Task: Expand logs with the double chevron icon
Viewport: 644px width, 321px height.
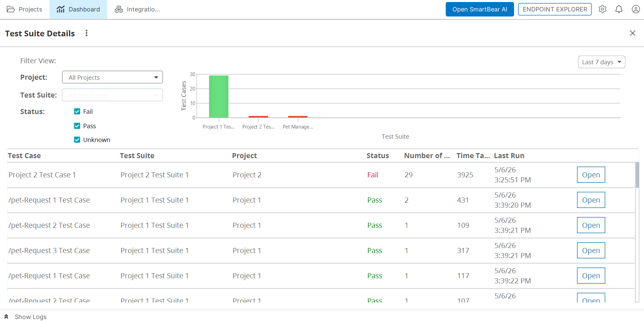Action: (x=6, y=317)
